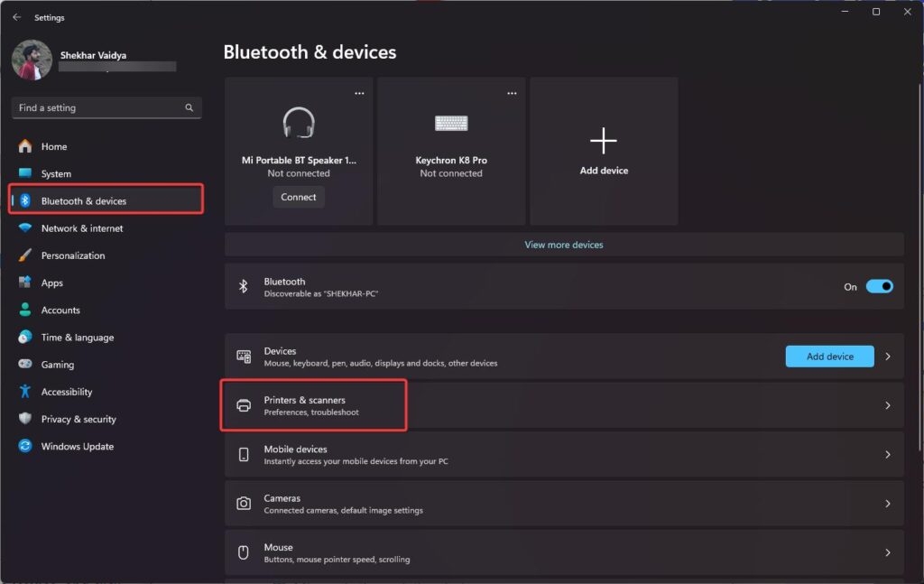This screenshot has height=584, width=924.
Task: Expand the Cameras row chevron
Action: click(x=888, y=504)
